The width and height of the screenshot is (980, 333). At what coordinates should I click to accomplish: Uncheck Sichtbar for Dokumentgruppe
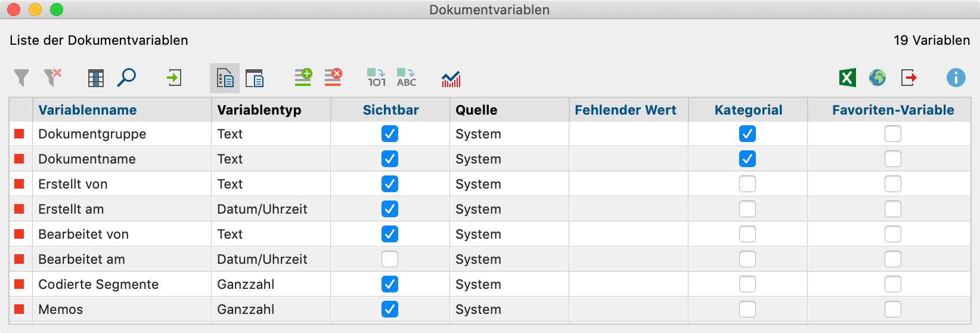[390, 134]
